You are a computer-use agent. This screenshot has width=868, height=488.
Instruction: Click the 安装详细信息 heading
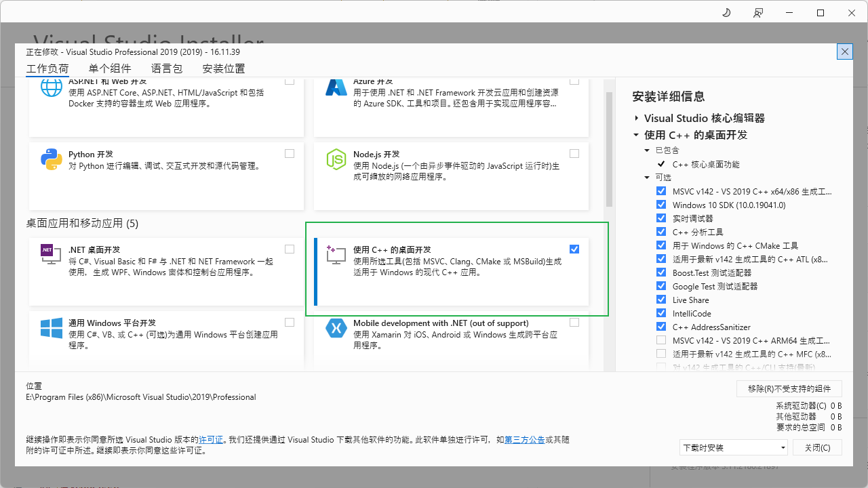point(668,97)
